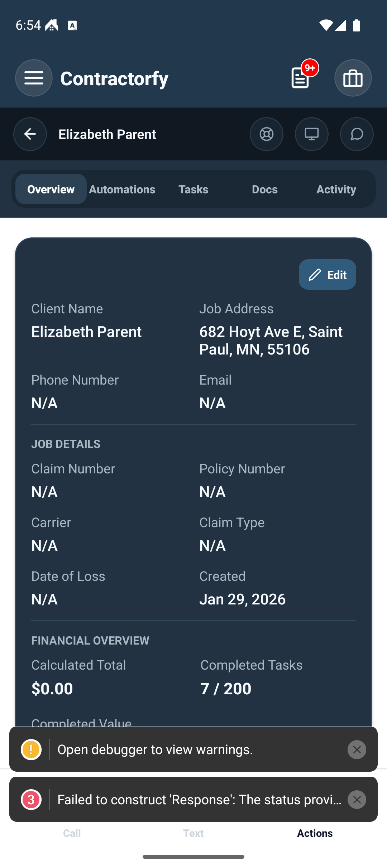Select the Overview tab
This screenshot has width=387, height=868.
pyautogui.click(x=51, y=189)
